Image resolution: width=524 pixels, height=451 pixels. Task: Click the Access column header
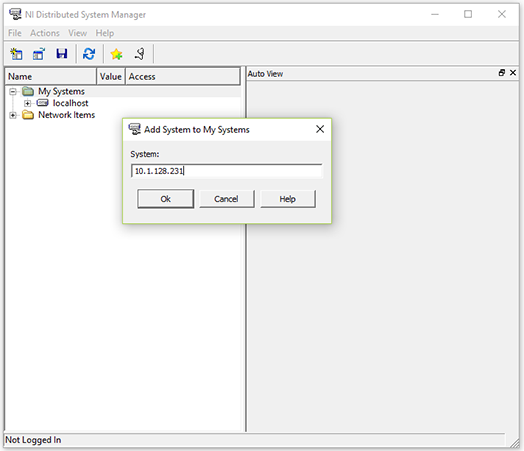coord(183,77)
